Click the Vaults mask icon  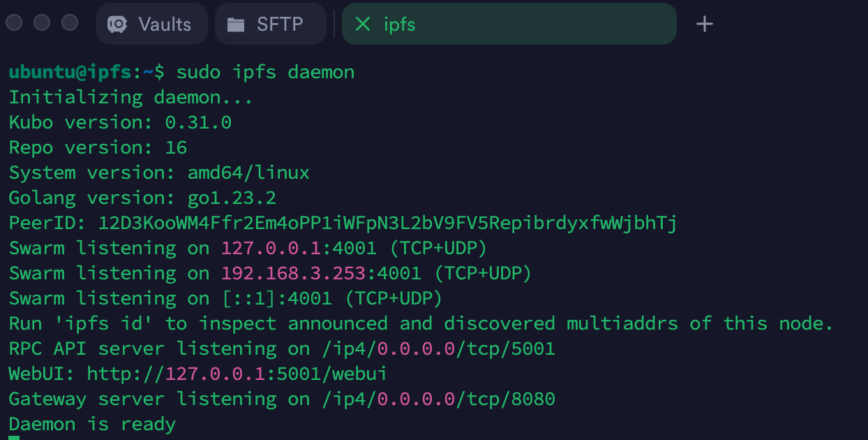117,24
